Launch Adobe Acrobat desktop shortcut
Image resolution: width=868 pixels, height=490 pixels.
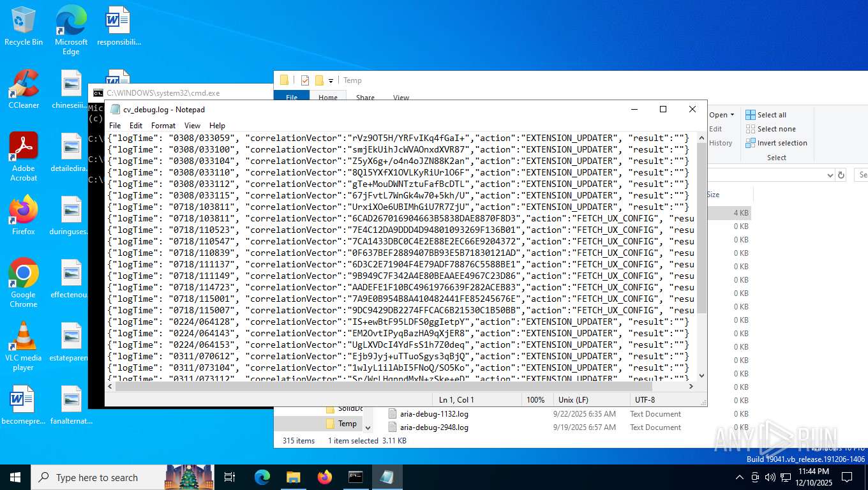coord(24,157)
